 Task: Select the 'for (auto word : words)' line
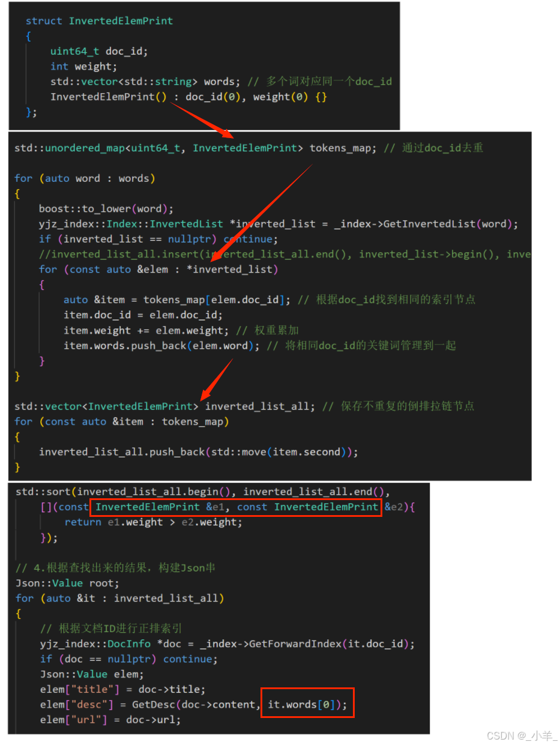pyautogui.click(x=85, y=178)
